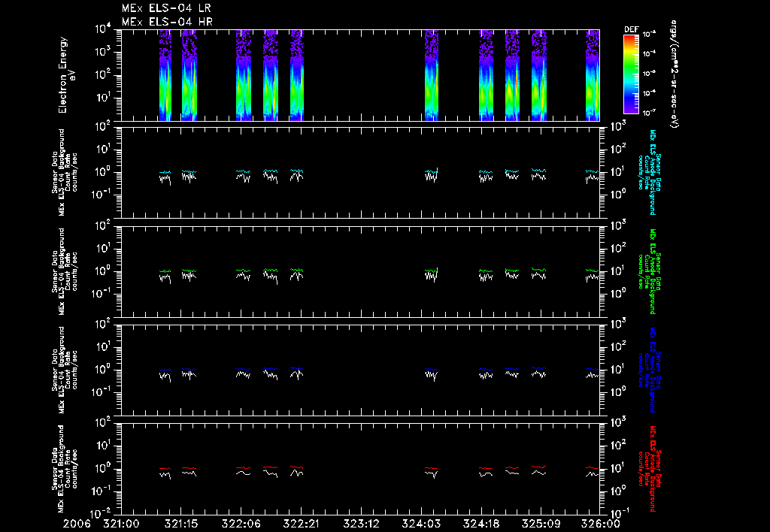770x532 pixels.
Task: Click the red trace segment just after 324:03
Action: 431,468
